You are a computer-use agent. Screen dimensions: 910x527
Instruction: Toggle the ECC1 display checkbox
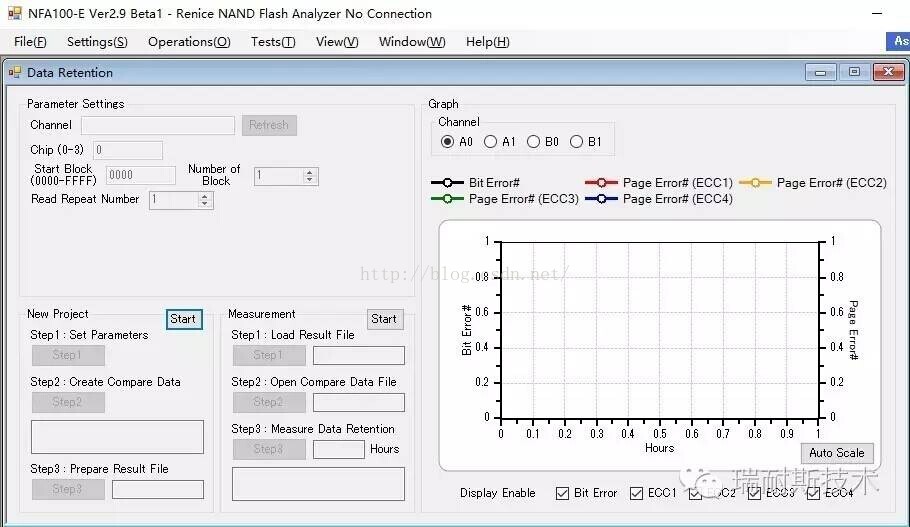coord(636,493)
